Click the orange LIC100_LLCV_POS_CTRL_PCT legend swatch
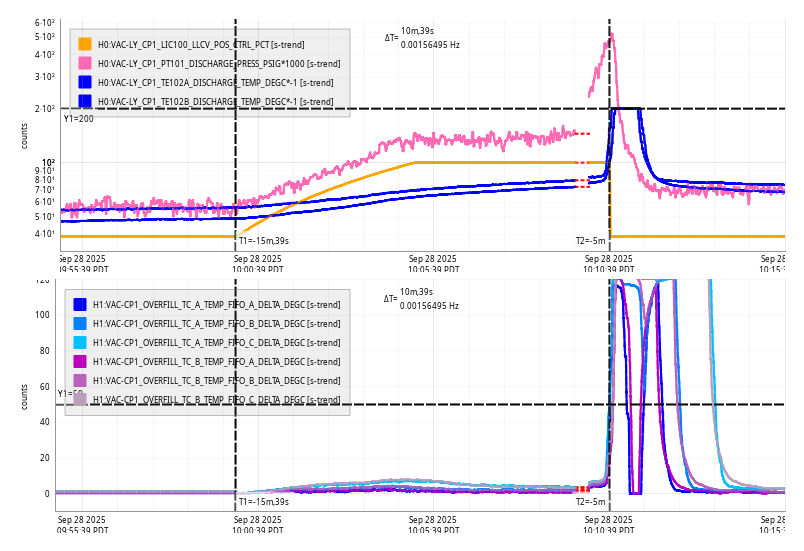The height and width of the screenshot is (551, 804). (85, 44)
